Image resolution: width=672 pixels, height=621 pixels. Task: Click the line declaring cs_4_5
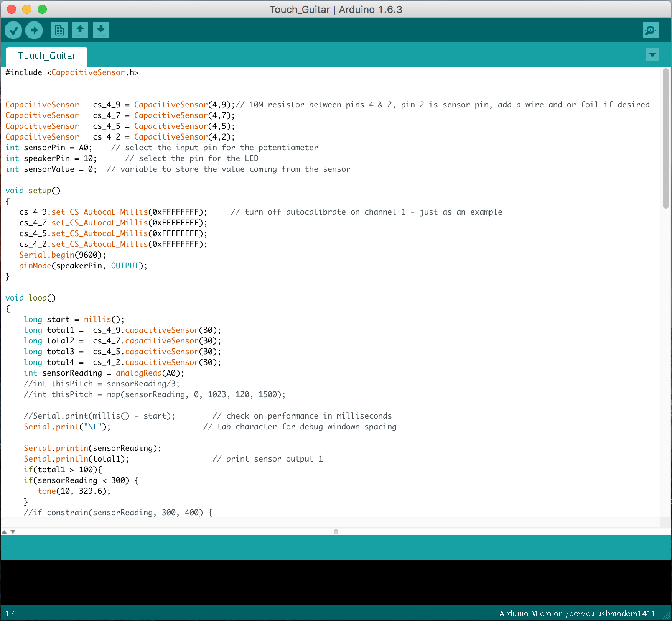pyautogui.click(x=120, y=126)
